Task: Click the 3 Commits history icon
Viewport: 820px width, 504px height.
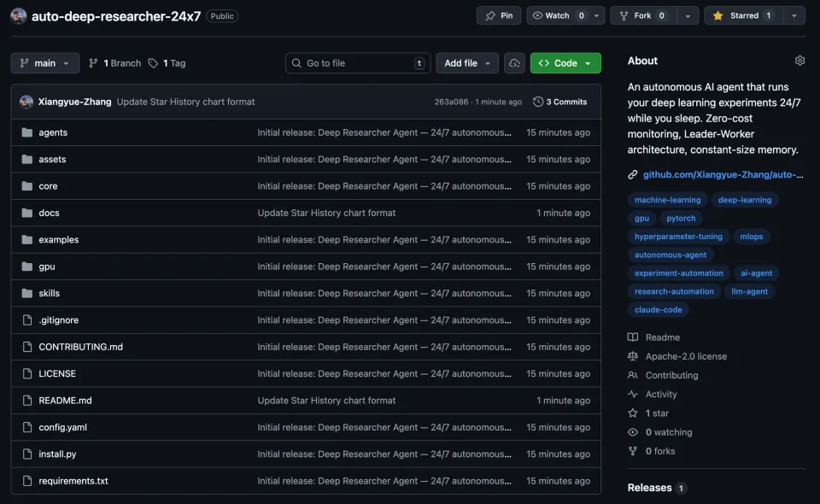Action: coord(538,102)
